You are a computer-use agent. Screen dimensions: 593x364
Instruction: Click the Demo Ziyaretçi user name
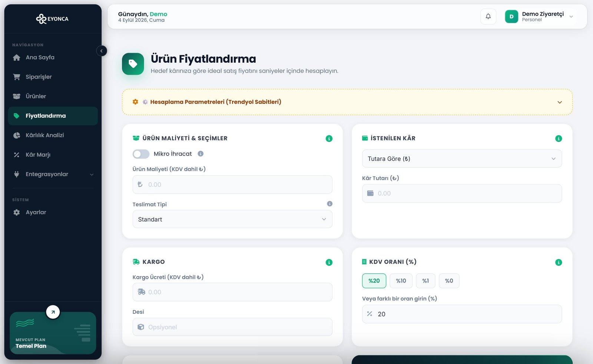pos(543,14)
